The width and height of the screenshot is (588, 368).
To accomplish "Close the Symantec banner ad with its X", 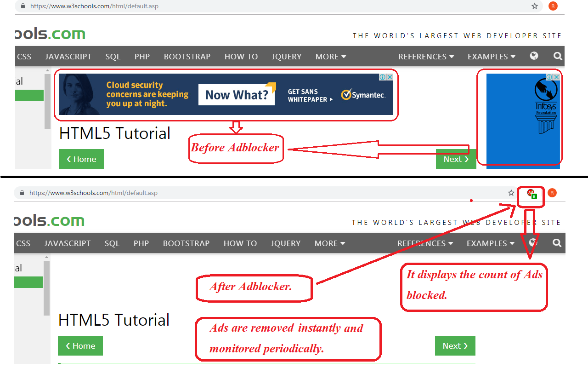I will click(x=390, y=77).
